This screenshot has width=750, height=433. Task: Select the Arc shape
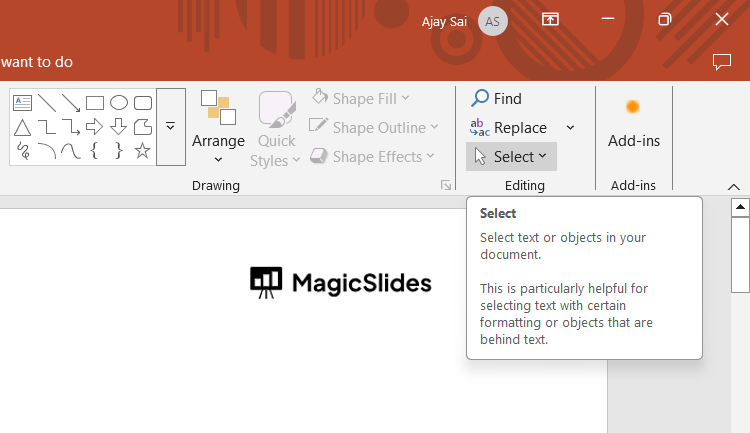coord(47,151)
